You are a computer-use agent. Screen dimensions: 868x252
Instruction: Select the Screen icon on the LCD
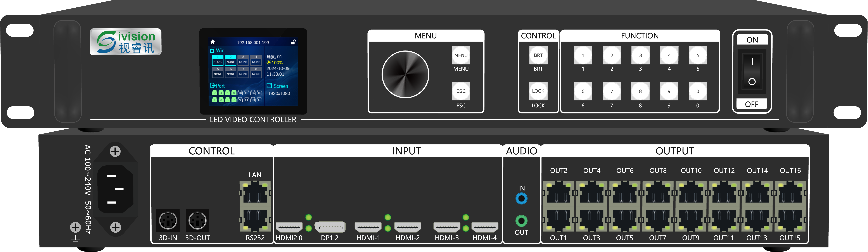pos(269,85)
